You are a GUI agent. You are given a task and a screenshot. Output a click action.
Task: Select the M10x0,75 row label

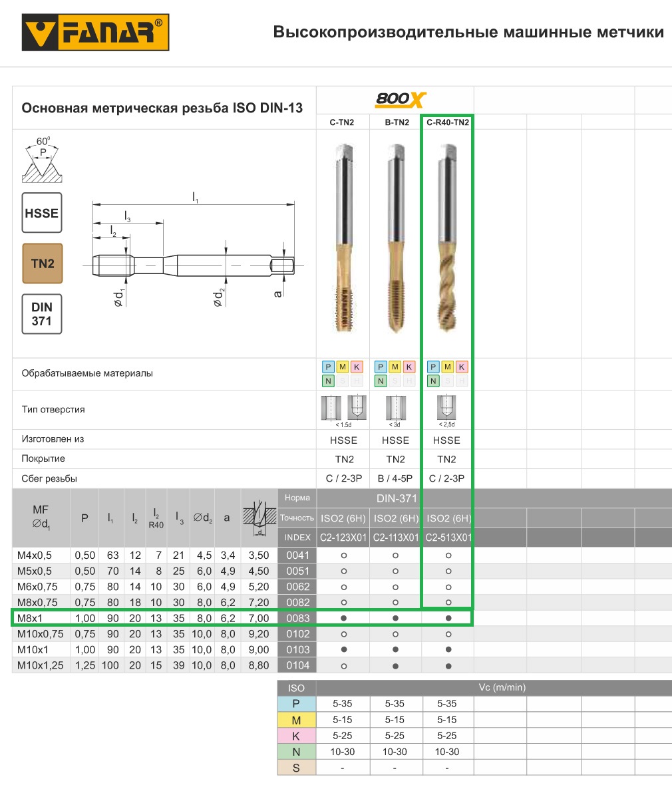click(x=41, y=634)
